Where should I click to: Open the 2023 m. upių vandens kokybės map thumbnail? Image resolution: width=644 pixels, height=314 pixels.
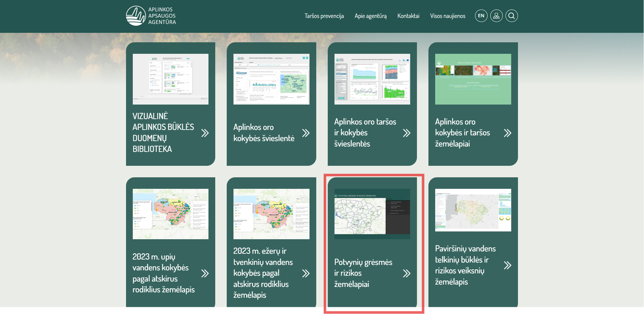pos(171,214)
